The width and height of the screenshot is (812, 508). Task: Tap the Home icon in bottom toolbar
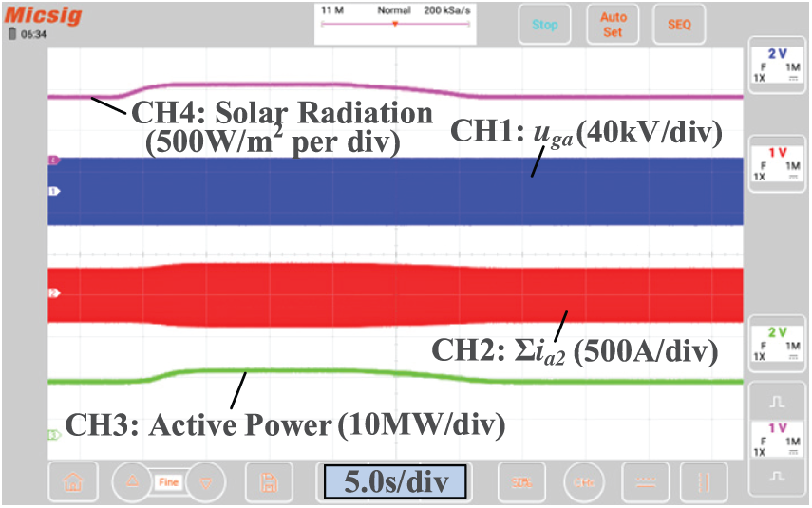coord(72,481)
